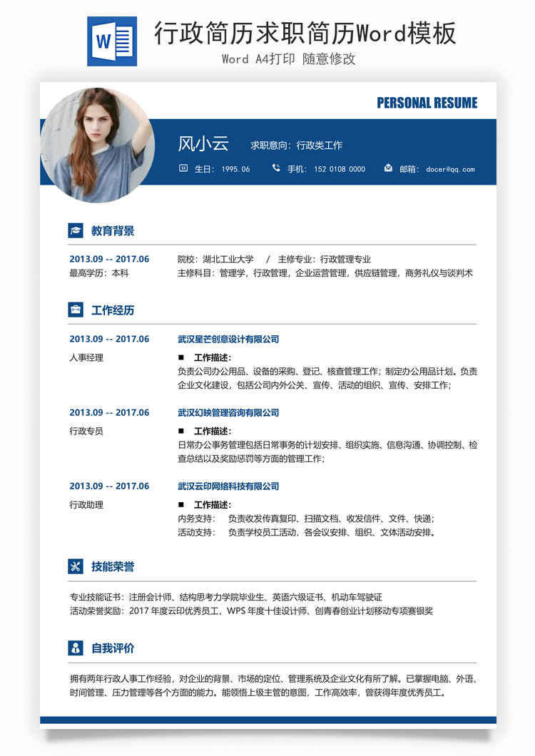535x756 pixels.
Task: Click the 活动支持 description line
Action: [307, 532]
